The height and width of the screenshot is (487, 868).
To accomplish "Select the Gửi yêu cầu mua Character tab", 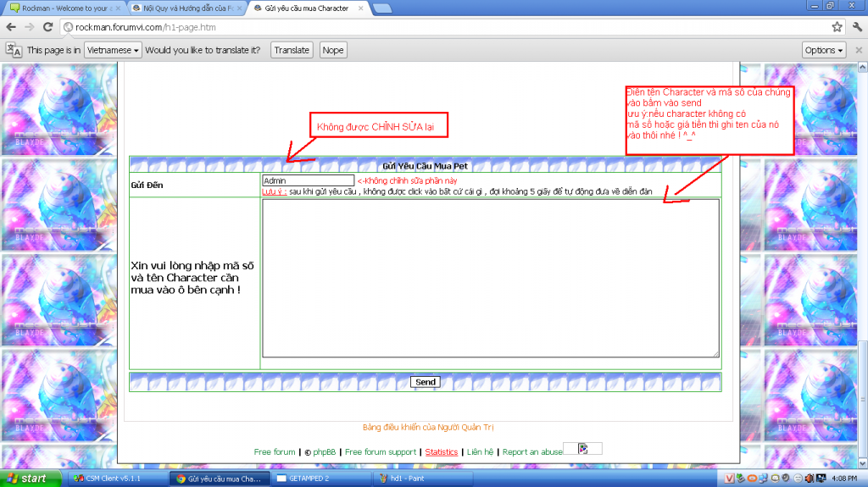I will [x=306, y=8].
